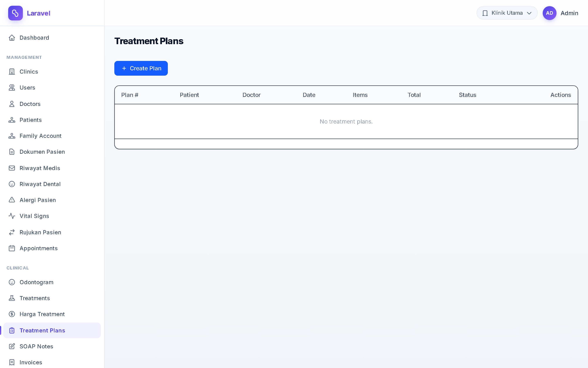This screenshot has width=588, height=368.
Task: Click the Date column header
Action: pyautogui.click(x=309, y=95)
